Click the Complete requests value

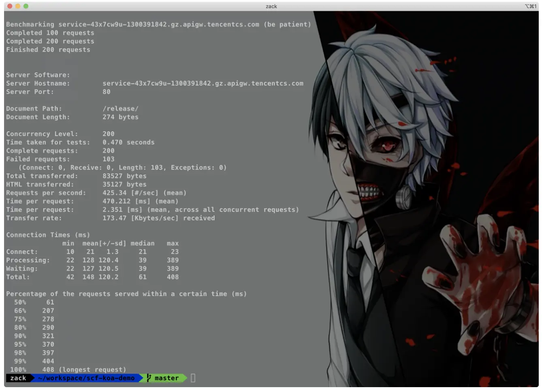[x=109, y=151]
